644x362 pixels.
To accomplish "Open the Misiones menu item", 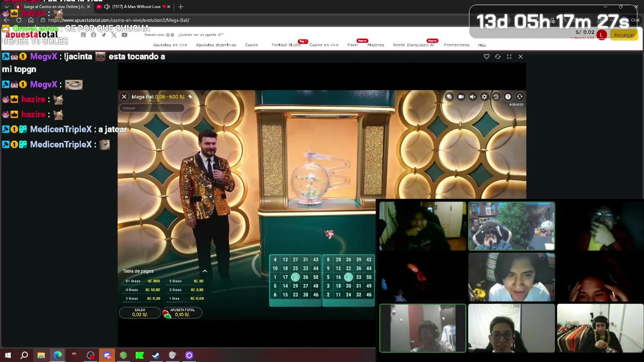I will click(376, 45).
